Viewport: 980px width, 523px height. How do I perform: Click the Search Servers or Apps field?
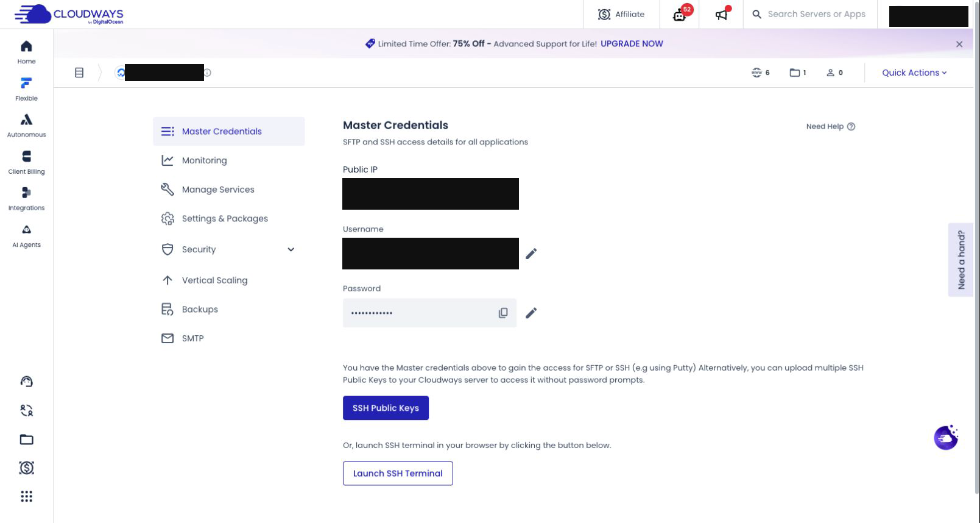click(809, 14)
